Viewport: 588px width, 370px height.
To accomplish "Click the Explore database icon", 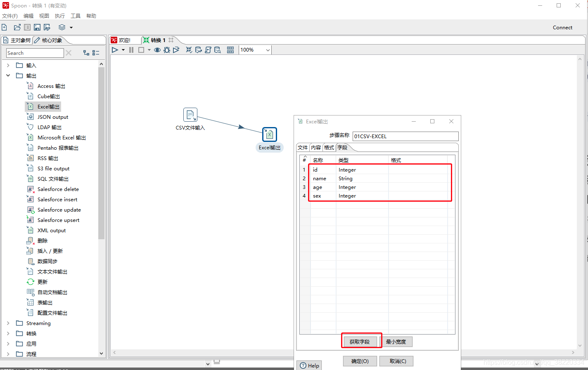I will 218,50.
